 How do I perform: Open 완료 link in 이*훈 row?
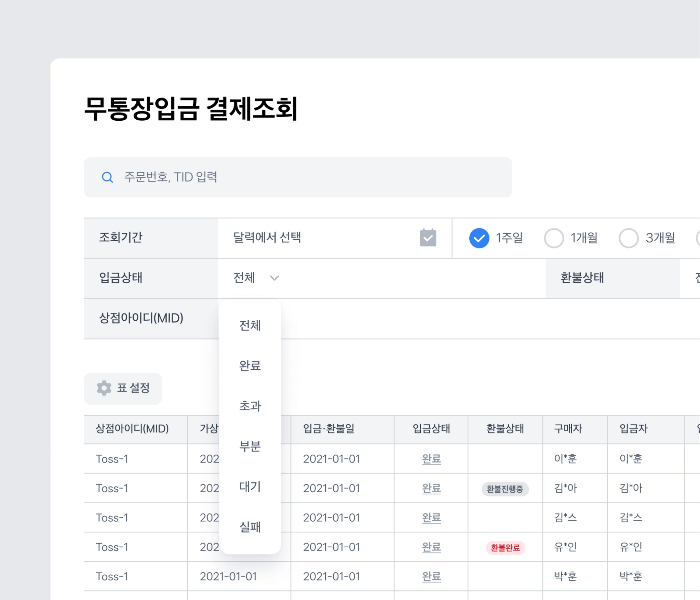431,459
